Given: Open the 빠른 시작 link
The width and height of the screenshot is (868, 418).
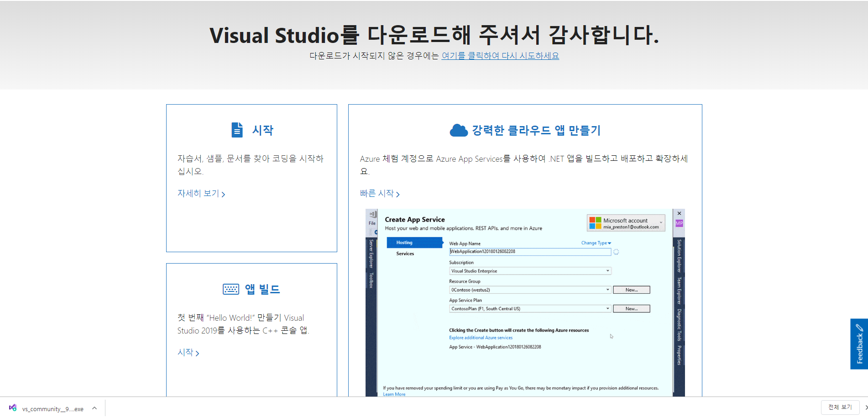Looking at the screenshot, I should tap(380, 194).
